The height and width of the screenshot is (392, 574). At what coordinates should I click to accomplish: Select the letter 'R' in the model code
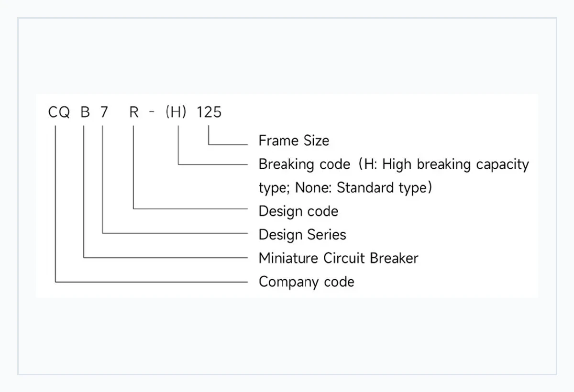click(134, 112)
